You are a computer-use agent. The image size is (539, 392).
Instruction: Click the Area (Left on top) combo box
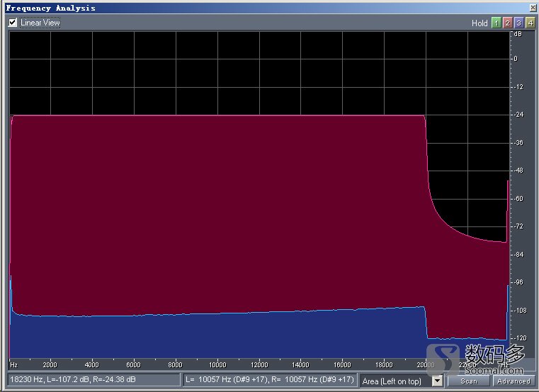pos(395,381)
